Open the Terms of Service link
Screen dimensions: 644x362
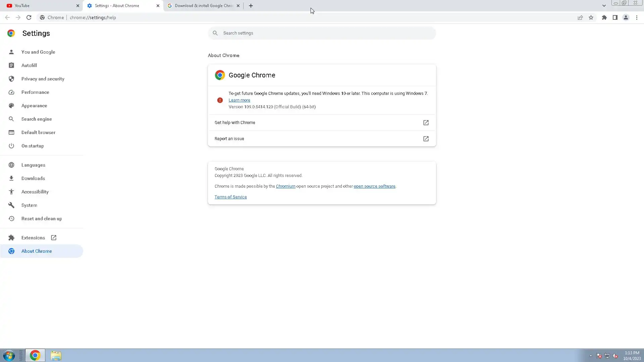(x=230, y=197)
